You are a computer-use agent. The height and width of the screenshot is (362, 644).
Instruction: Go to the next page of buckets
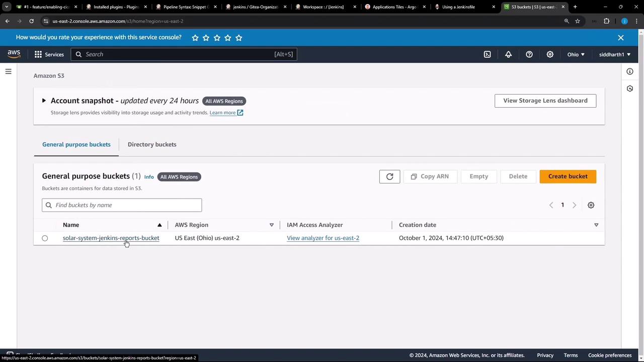tap(574, 205)
